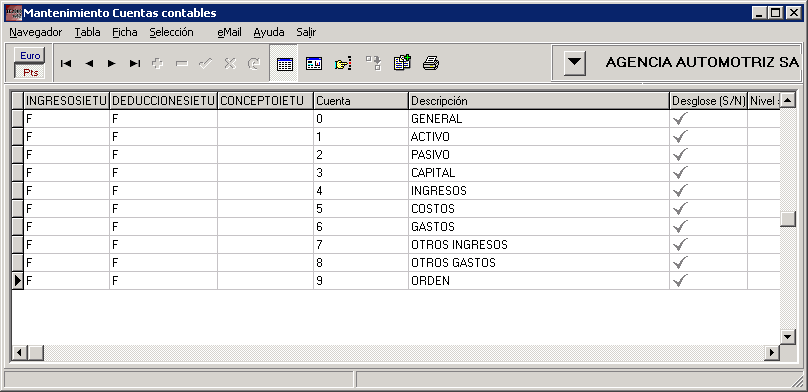
Task: Open Navegador menu
Action: point(36,32)
